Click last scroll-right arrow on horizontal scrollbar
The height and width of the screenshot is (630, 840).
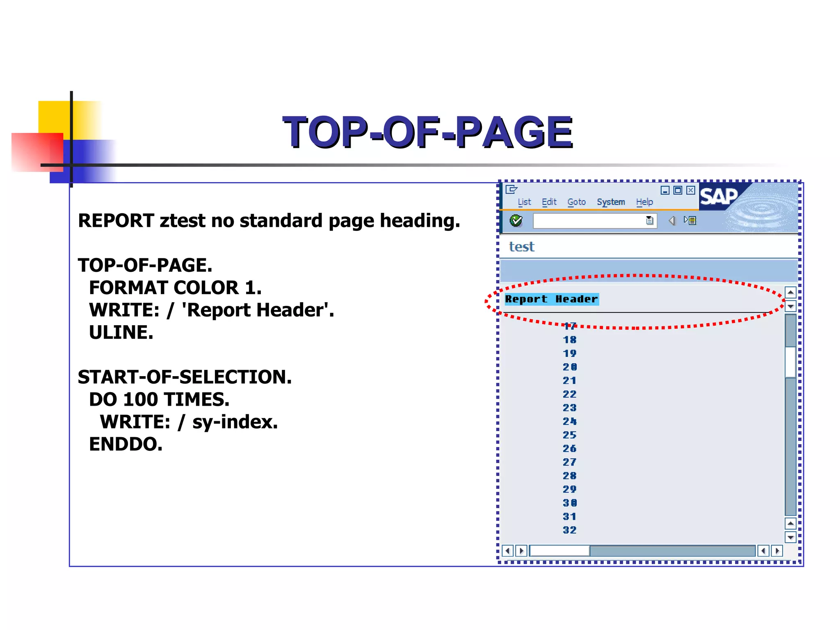pos(777,551)
